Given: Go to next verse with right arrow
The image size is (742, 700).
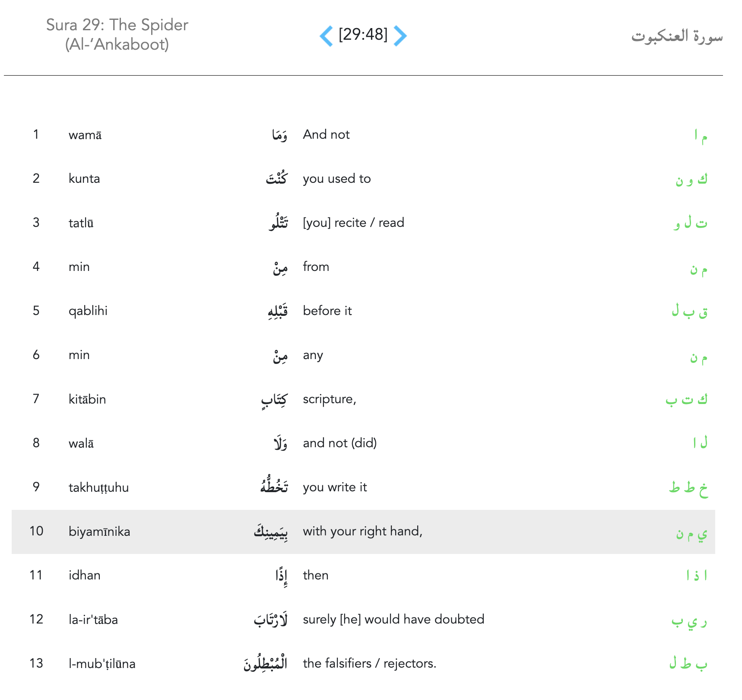Looking at the screenshot, I should pyautogui.click(x=400, y=35).
